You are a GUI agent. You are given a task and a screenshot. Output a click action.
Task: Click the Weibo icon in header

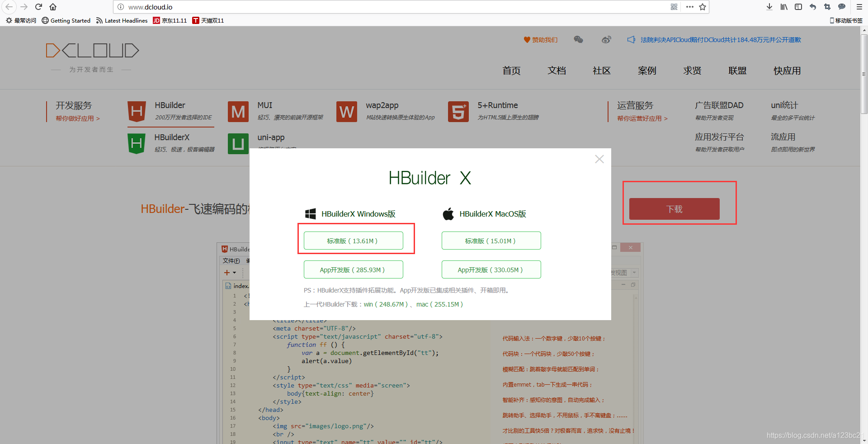[x=606, y=40]
